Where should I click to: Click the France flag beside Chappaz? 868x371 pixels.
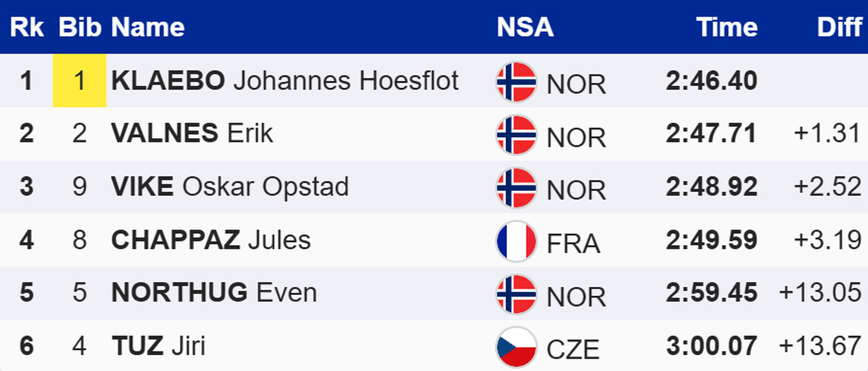click(516, 241)
